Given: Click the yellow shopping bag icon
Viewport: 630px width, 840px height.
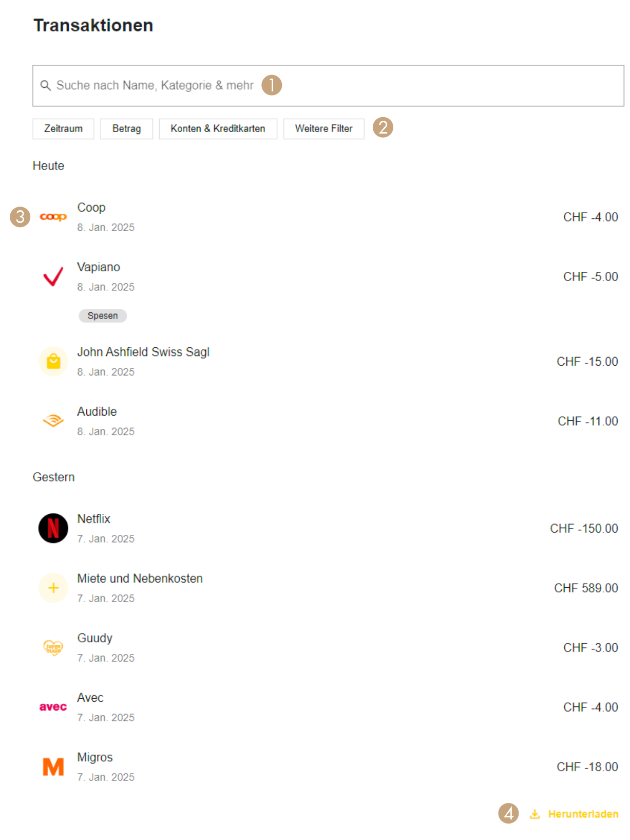Looking at the screenshot, I should pyautogui.click(x=53, y=362).
